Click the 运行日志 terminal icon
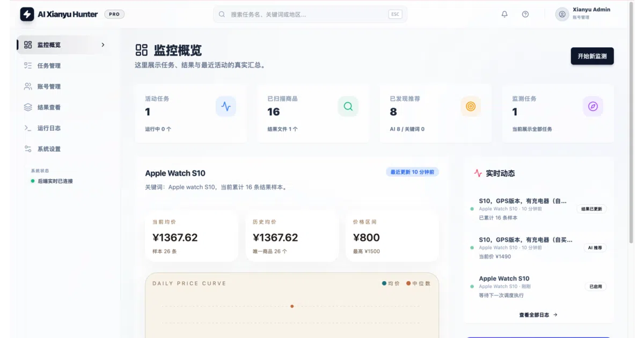The height and width of the screenshot is (338, 644). point(28,128)
